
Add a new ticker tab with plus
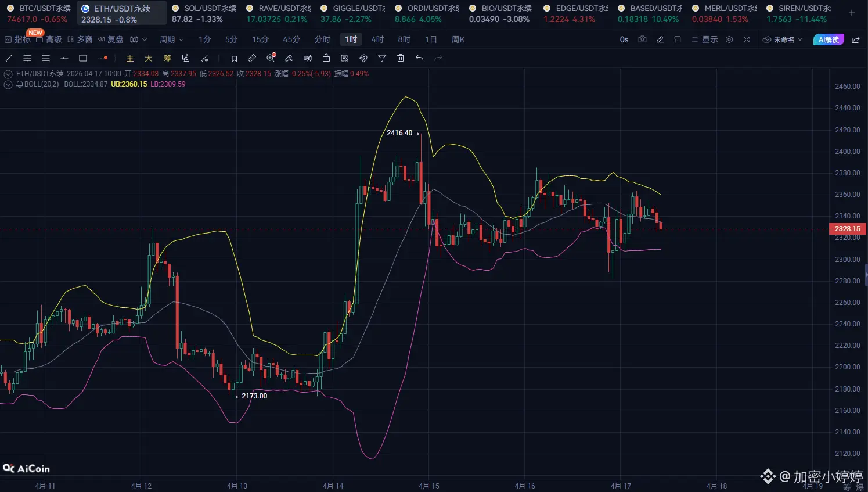[x=852, y=13]
